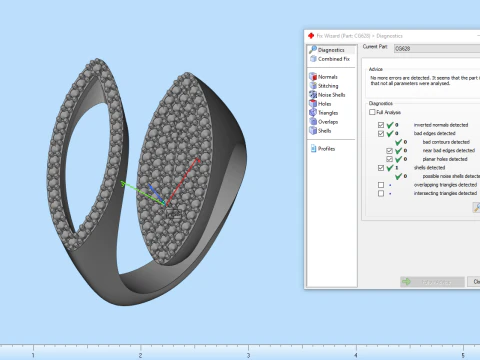Click the red X axis of the gizmo

183,181
